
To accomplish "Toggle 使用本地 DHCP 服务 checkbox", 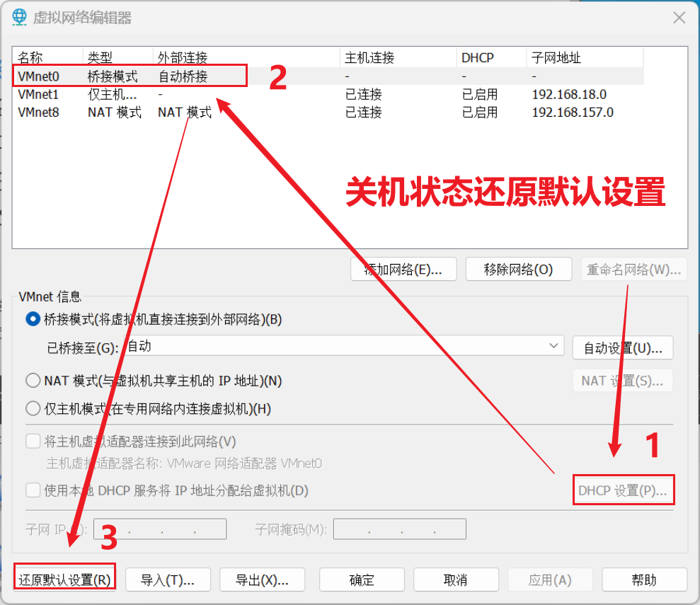I will [33, 490].
